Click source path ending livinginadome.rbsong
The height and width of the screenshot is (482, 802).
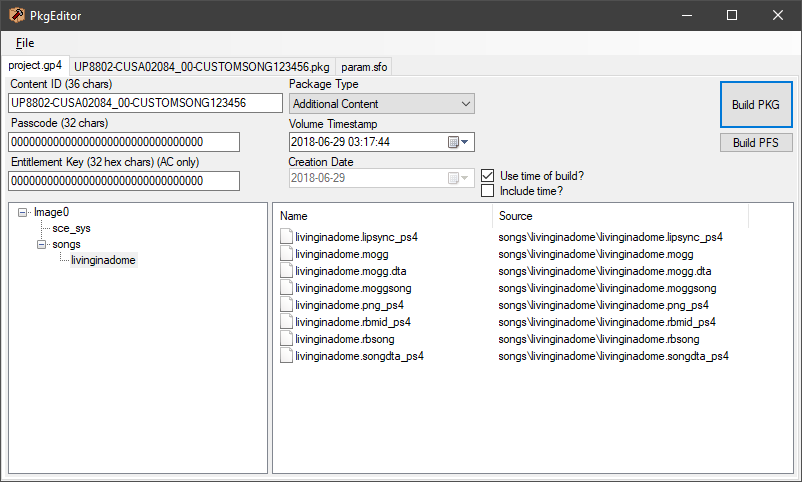point(599,339)
